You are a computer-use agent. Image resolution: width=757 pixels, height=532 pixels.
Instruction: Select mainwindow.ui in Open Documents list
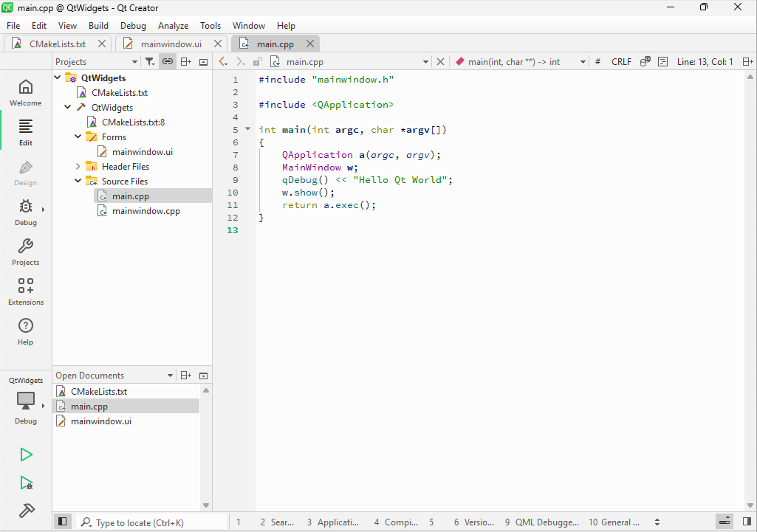[101, 421]
